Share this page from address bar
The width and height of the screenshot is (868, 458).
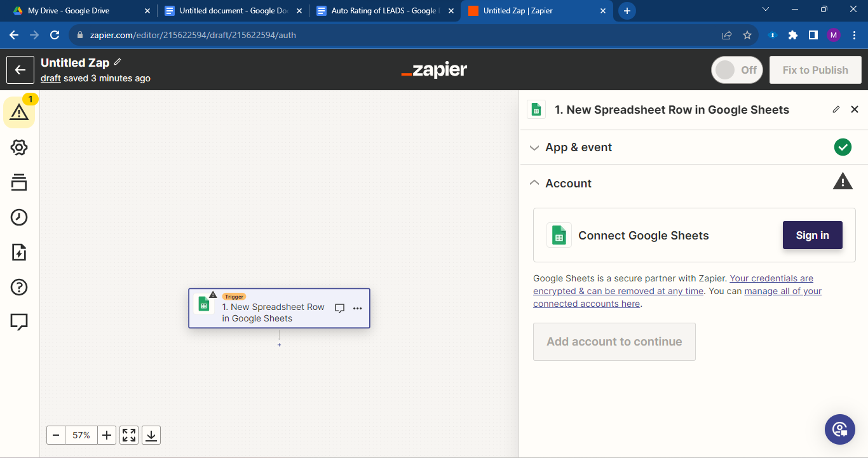[x=727, y=35]
